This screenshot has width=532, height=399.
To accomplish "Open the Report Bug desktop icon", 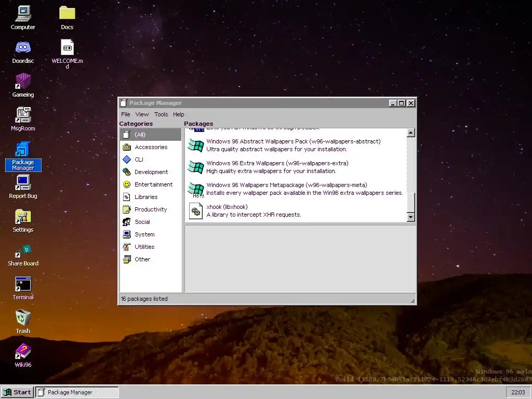I will tap(23, 187).
